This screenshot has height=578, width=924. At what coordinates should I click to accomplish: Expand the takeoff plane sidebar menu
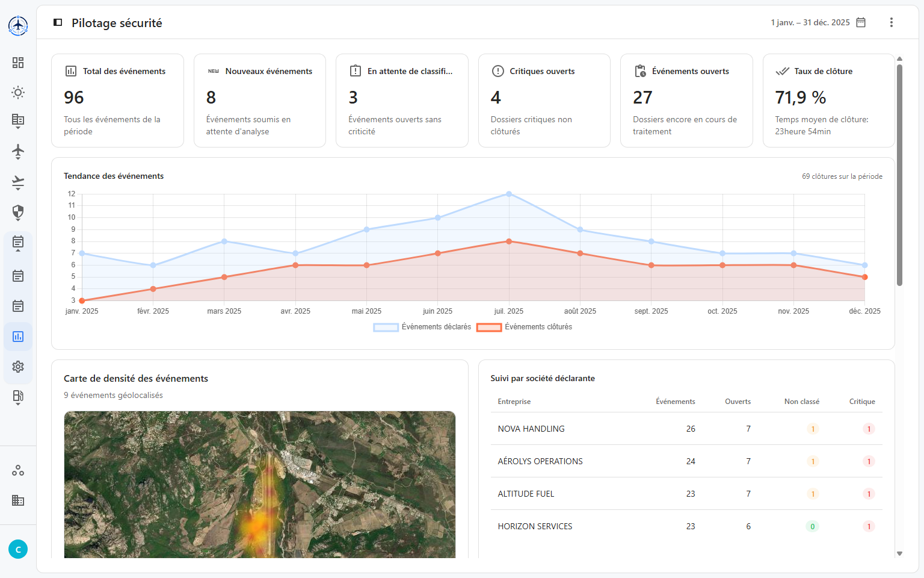18,182
